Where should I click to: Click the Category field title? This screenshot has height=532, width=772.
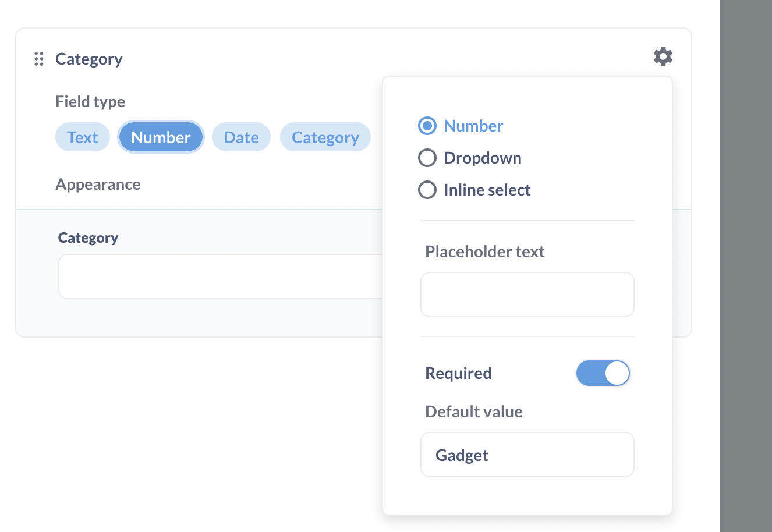pyautogui.click(x=89, y=58)
